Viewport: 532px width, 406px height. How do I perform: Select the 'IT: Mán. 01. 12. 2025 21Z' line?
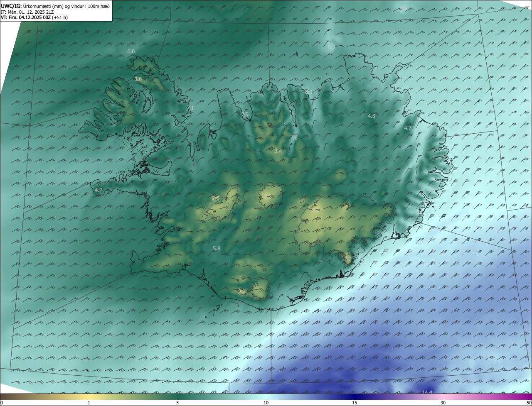(27, 12)
